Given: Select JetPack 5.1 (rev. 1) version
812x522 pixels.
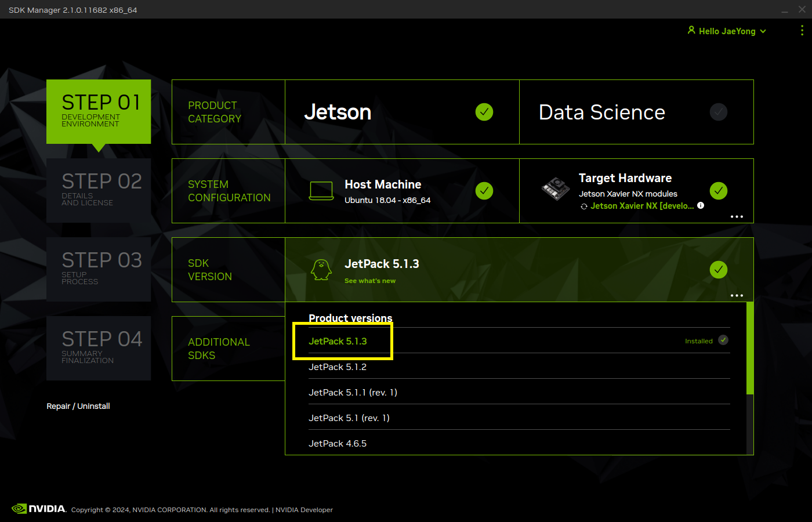Looking at the screenshot, I should (519, 418).
